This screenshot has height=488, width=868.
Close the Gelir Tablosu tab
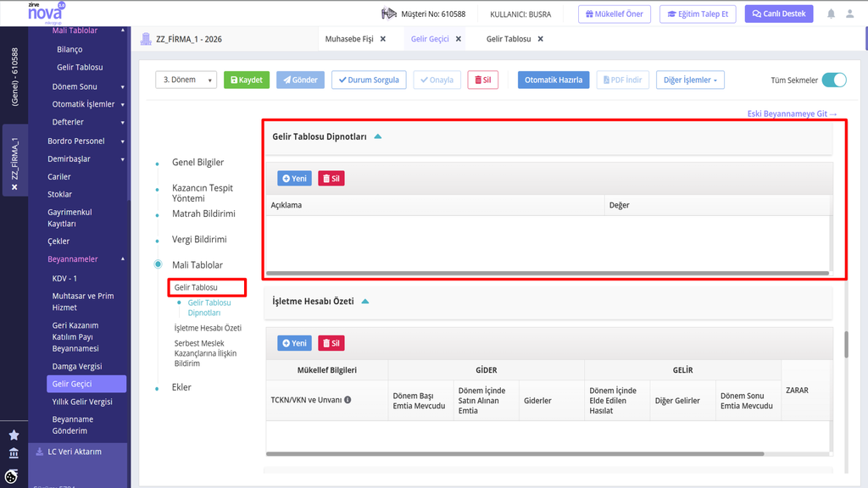(540, 39)
